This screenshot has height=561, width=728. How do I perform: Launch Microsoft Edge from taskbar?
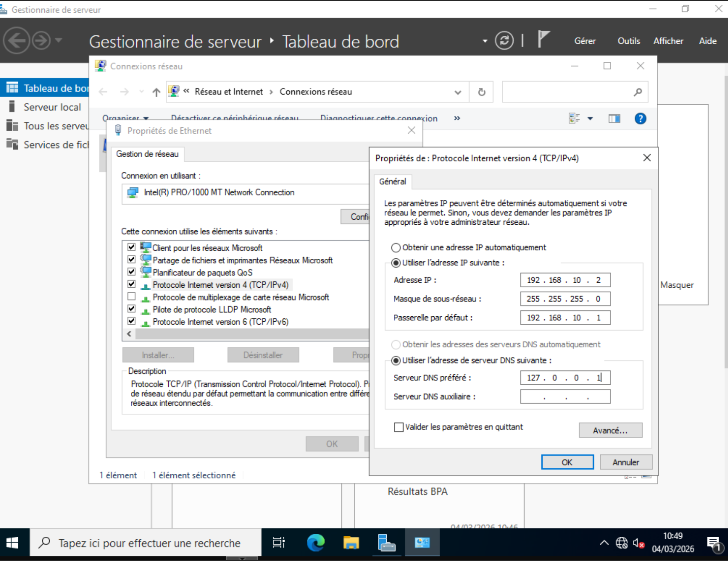click(x=316, y=543)
